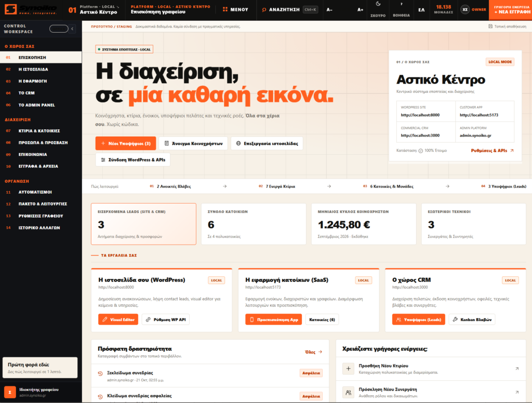Open ΠΑΚΕΤΟ & ΛΕΙΤΟΥΡΓΙΕΣ sidebar item
Image resolution: width=532 pixels, height=403 pixels.
tap(41, 204)
